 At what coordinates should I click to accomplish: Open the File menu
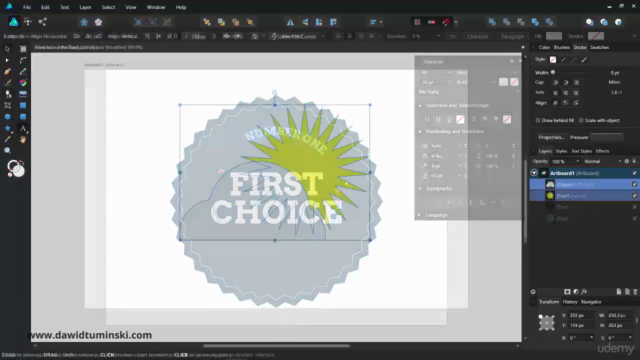27,7
